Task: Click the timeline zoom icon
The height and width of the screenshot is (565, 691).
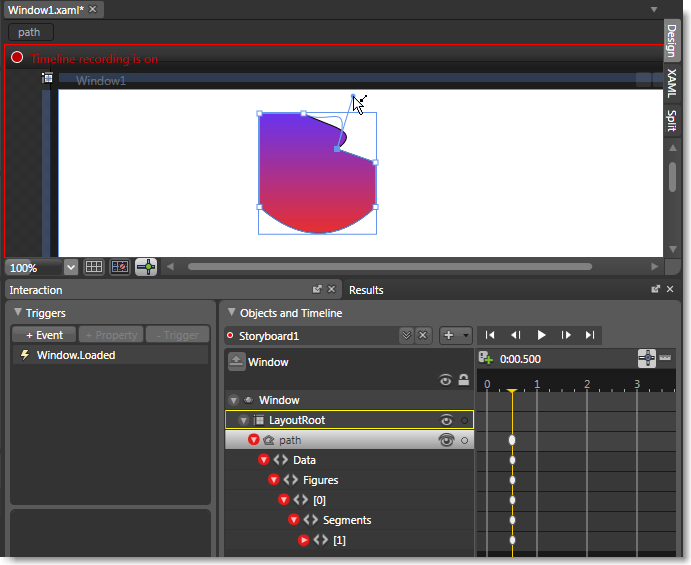Action: [665, 358]
